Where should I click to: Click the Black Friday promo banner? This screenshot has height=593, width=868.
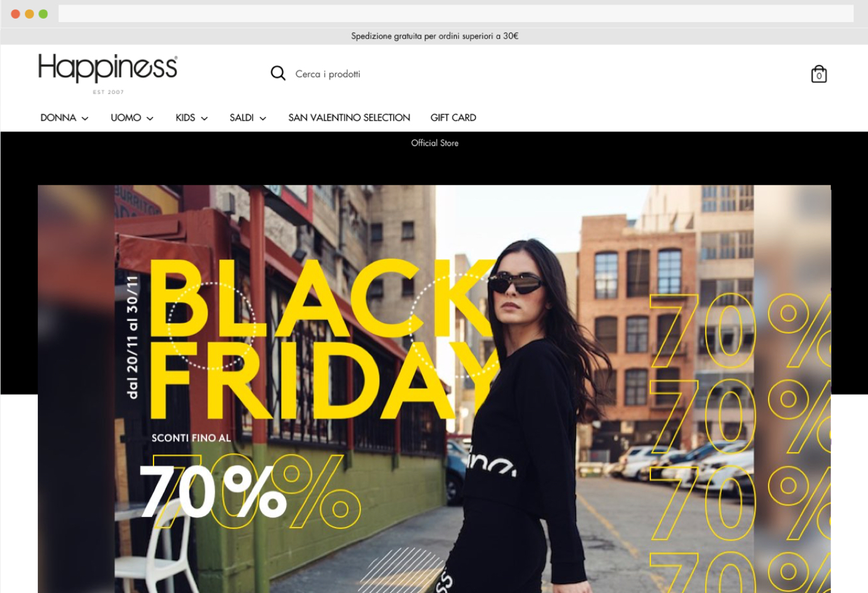[435, 389]
